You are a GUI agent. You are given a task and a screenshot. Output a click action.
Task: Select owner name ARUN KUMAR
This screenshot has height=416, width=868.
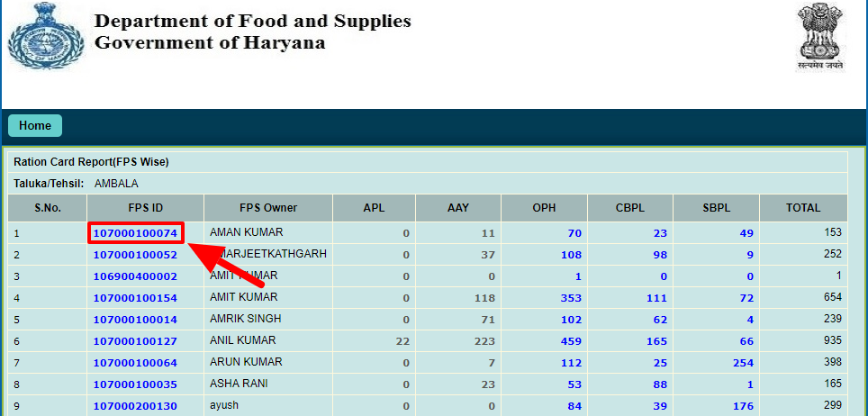coord(246,362)
